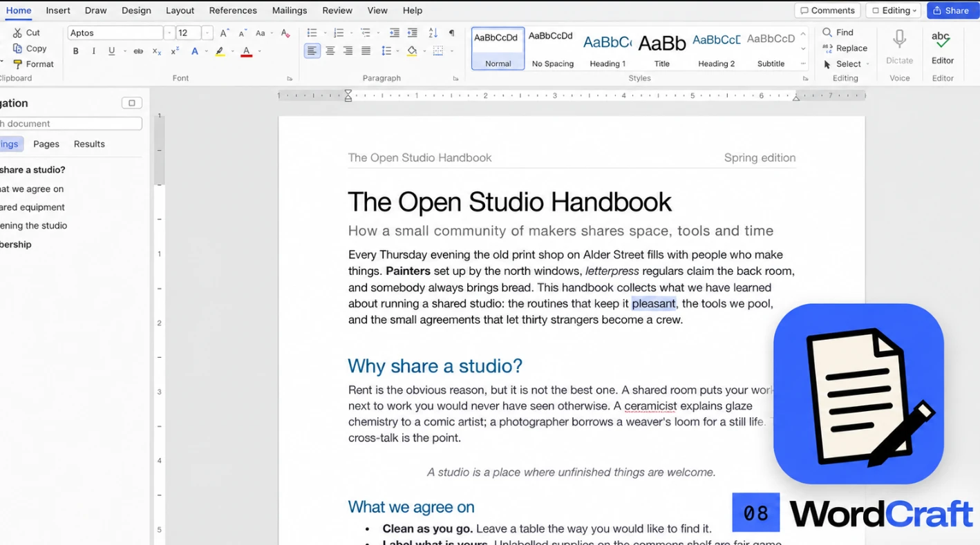The height and width of the screenshot is (545, 980).
Task: Justify the paragraph text
Action: tap(366, 51)
